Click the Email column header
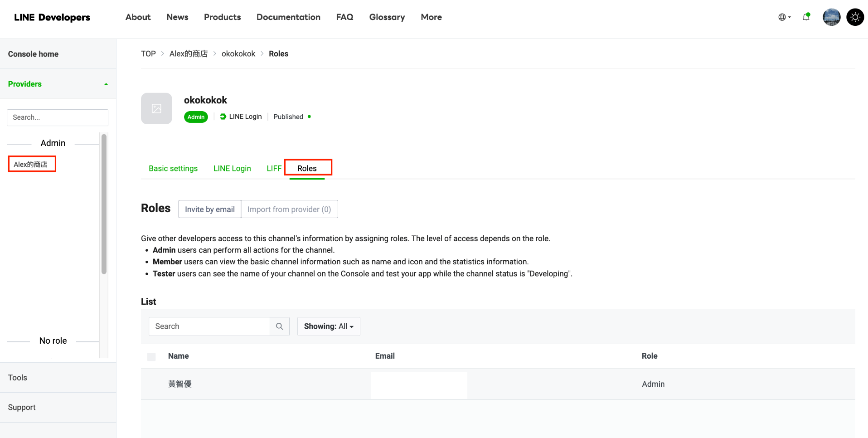 [385, 356]
